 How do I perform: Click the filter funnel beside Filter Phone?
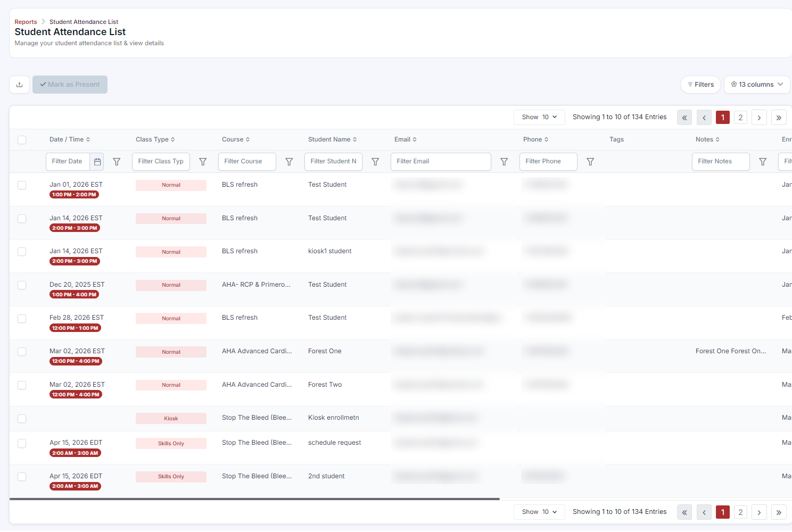click(590, 162)
